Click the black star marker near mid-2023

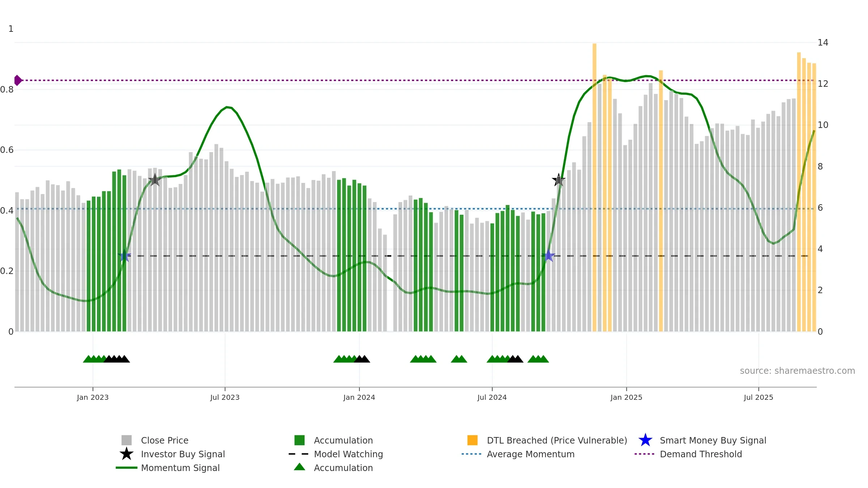point(155,180)
